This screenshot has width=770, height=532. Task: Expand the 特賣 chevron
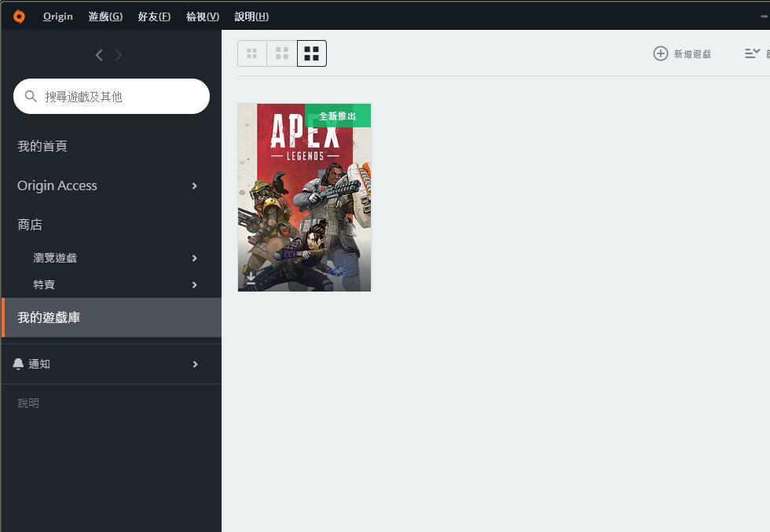click(x=195, y=284)
